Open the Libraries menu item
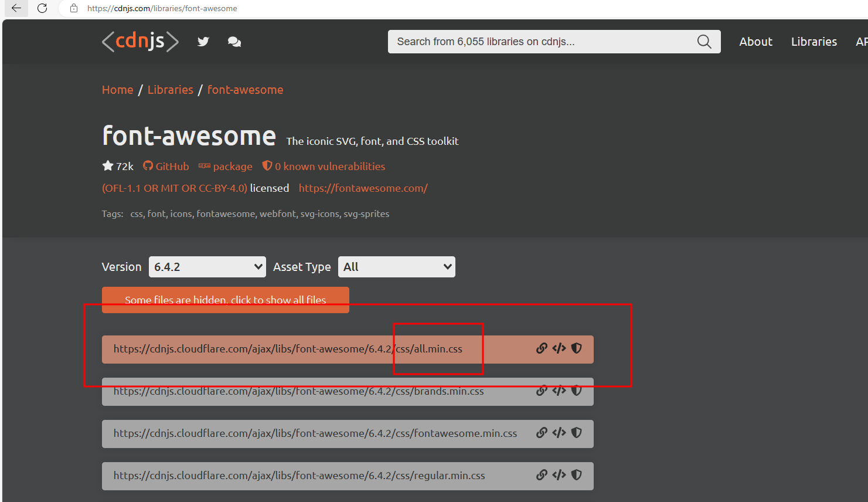The height and width of the screenshot is (502, 868). [x=814, y=42]
